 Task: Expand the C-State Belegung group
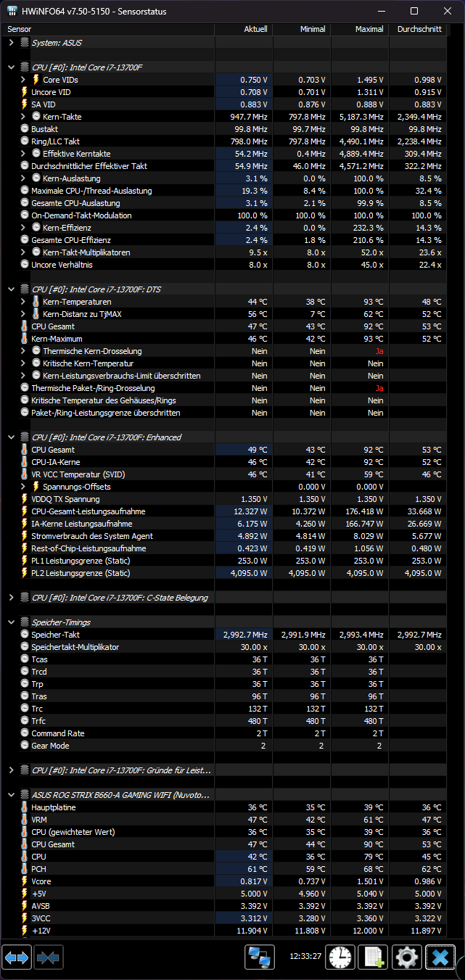11,598
